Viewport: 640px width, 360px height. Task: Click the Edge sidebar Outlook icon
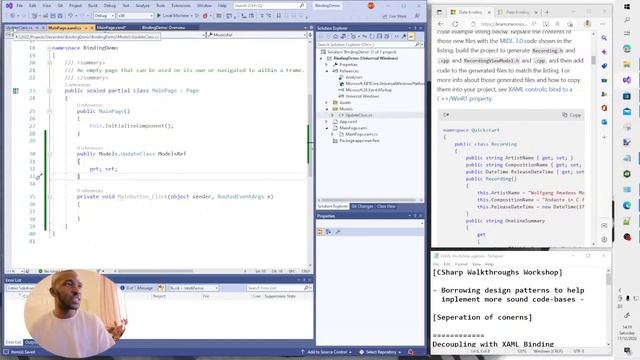[604, 122]
